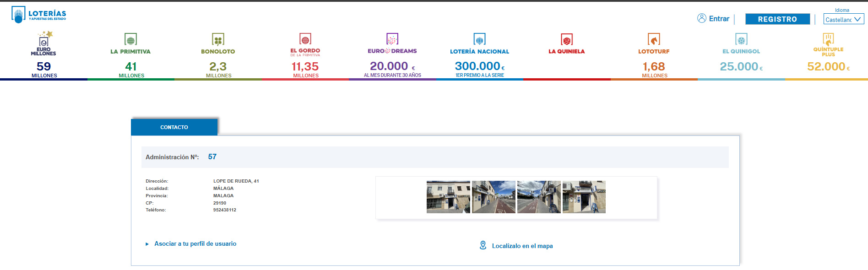Viewport: 868px width, 270px height.
Task: Click the Lototurf 1,68 millones jackpot
Action: [654, 69]
